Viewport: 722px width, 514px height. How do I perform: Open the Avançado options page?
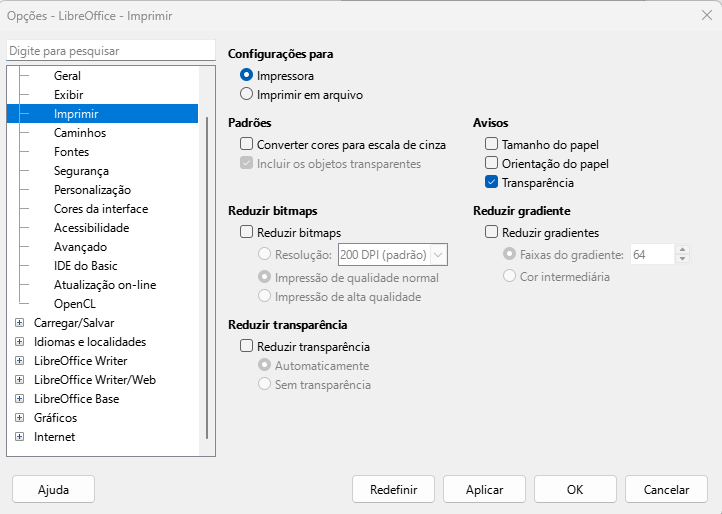pos(80,247)
